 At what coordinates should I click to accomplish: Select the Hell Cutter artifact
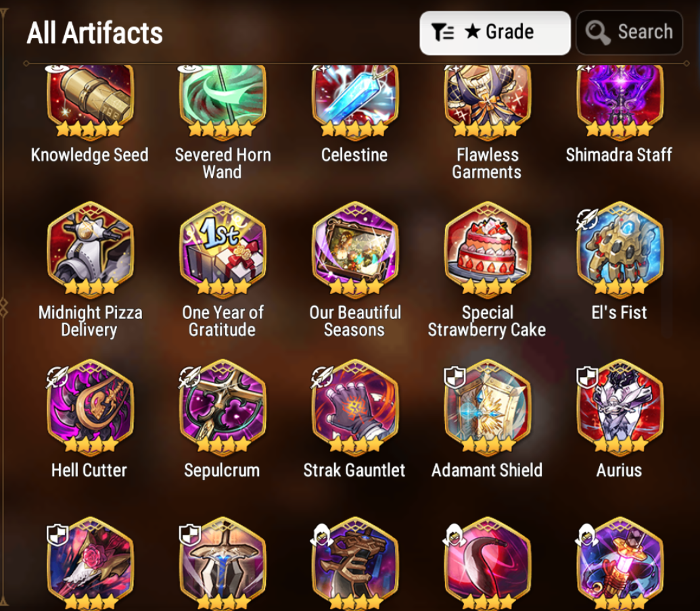point(90,407)
